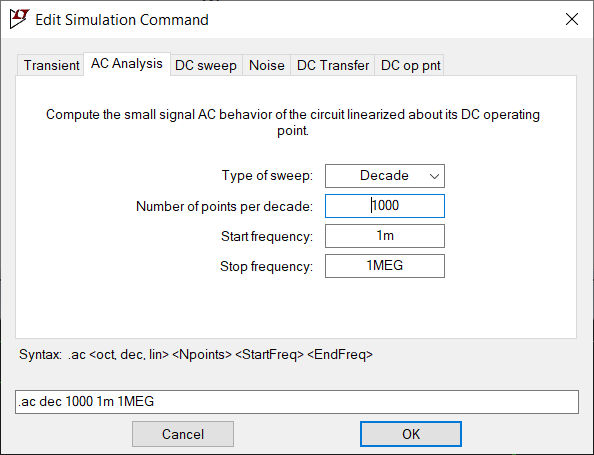The image size is (594, 455).
Task: Click the Cancel button
Action: (183, 434)
